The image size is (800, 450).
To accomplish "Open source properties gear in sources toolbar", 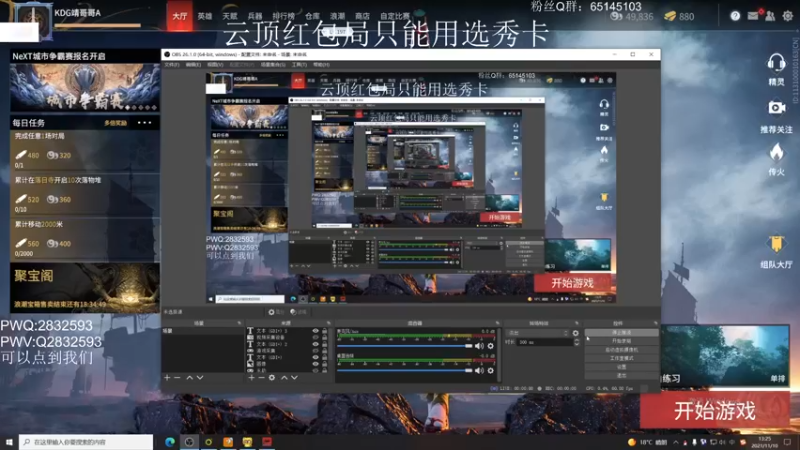I will (272, 378).
